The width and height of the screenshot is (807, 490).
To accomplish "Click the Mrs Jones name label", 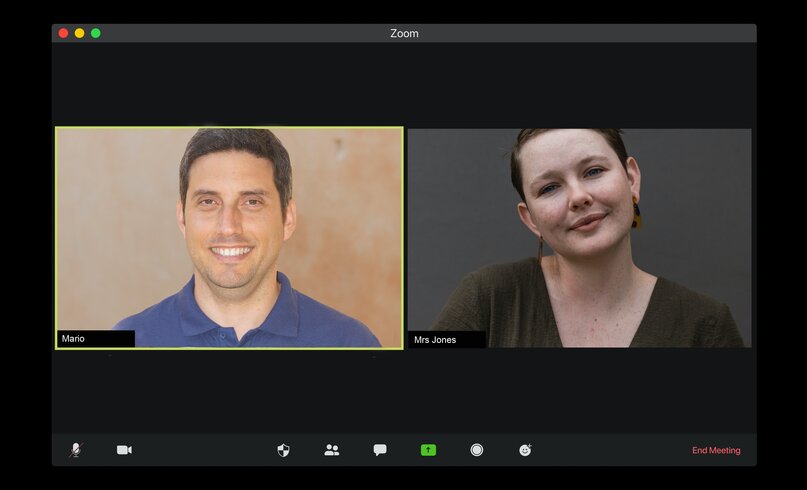I will point(447,340).
